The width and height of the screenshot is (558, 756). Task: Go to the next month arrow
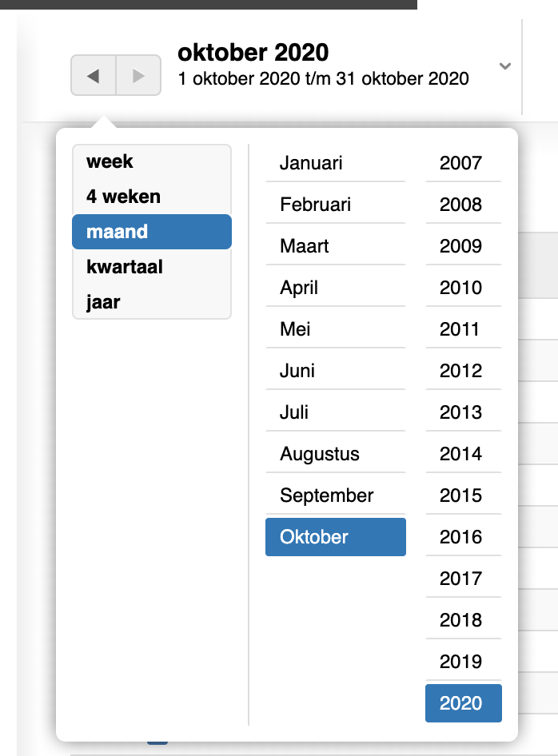coord(138,76)
